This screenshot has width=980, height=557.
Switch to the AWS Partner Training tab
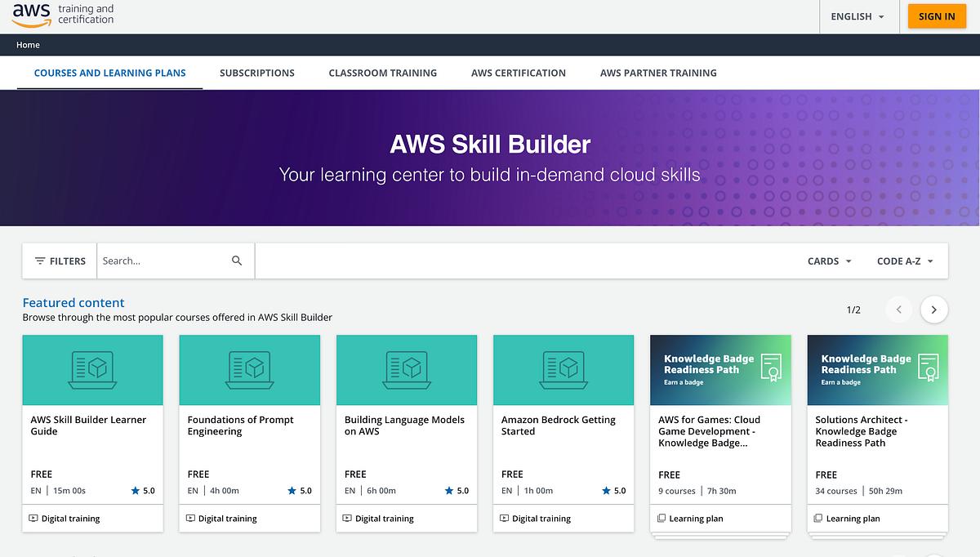[x=658, y=73]
